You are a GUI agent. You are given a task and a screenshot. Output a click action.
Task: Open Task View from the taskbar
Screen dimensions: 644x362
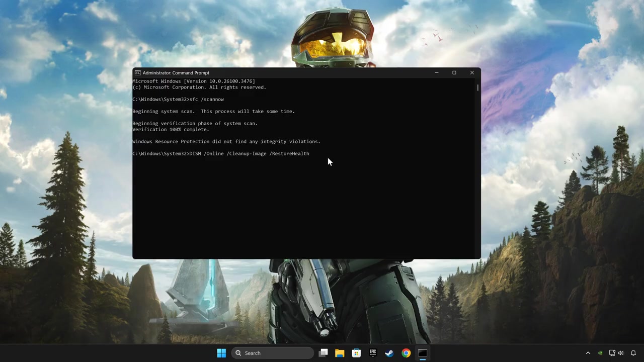[324, 353]
